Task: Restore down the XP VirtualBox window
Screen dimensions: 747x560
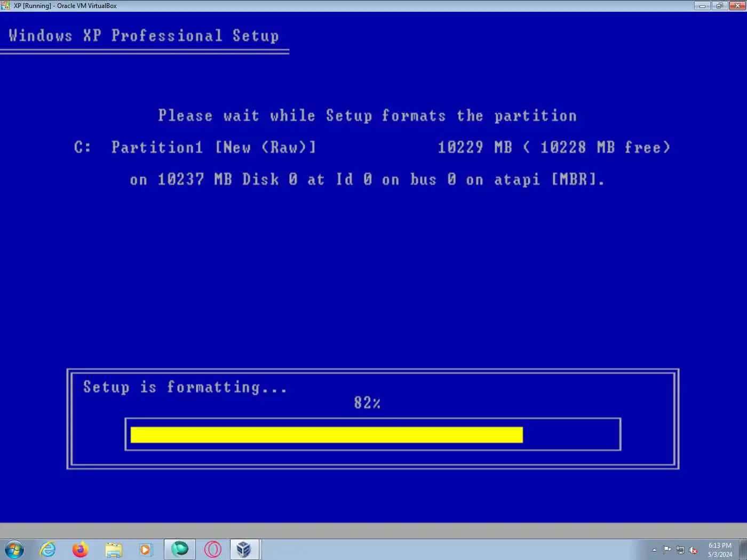Action: pos(719,5)
